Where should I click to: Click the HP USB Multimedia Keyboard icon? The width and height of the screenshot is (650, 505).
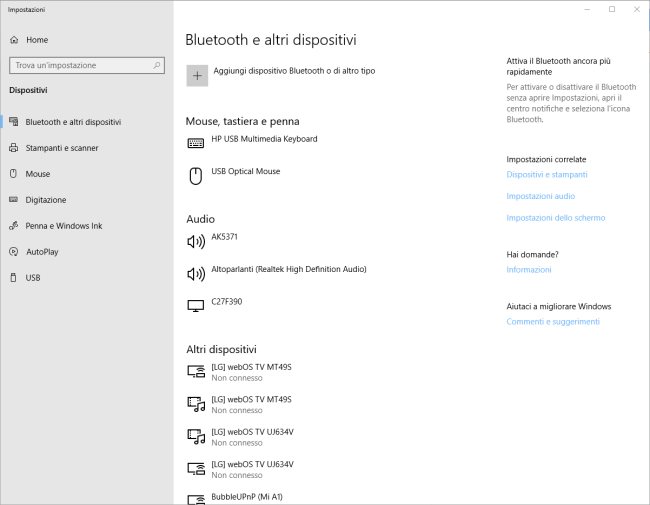[196, 143]
